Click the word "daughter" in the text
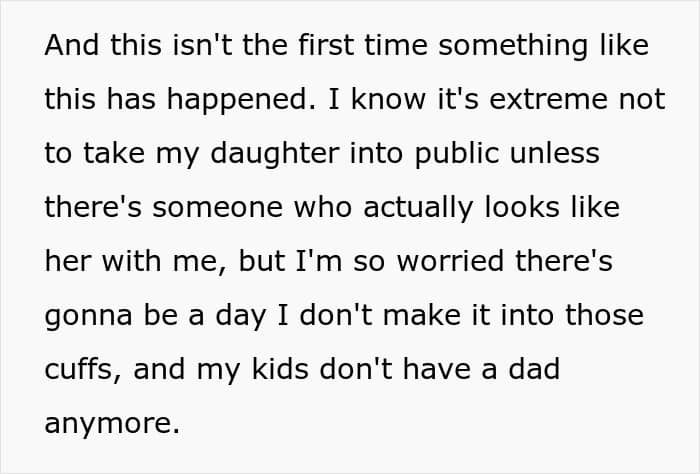Screen dimensions: 700x474 [274, 154]
